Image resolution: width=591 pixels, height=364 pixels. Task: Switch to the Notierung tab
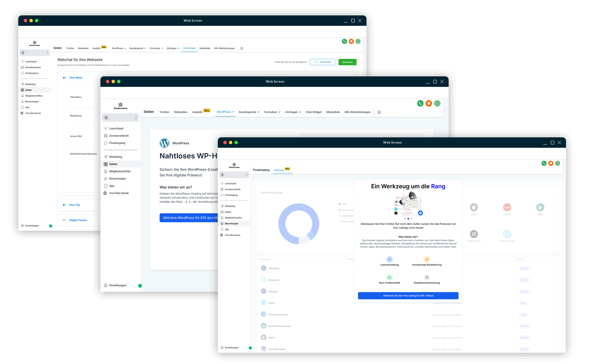279,170
